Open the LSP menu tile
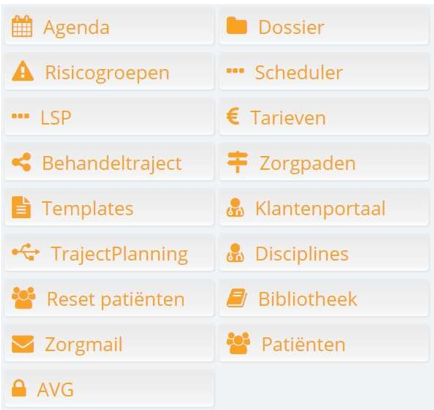Viewport: 434px width, 410px height. (x=109, y=117)
